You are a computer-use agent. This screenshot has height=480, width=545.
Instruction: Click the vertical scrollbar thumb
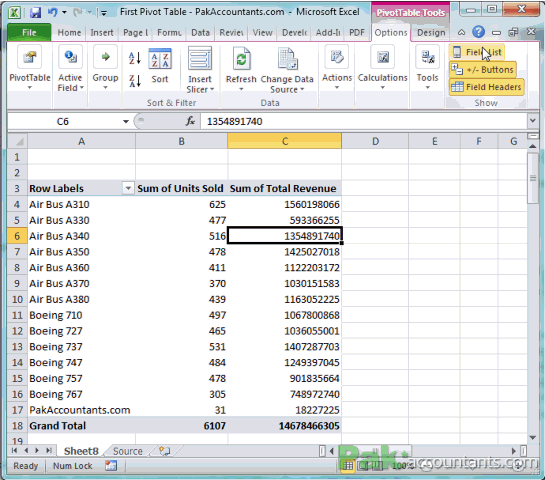point(532,178)
